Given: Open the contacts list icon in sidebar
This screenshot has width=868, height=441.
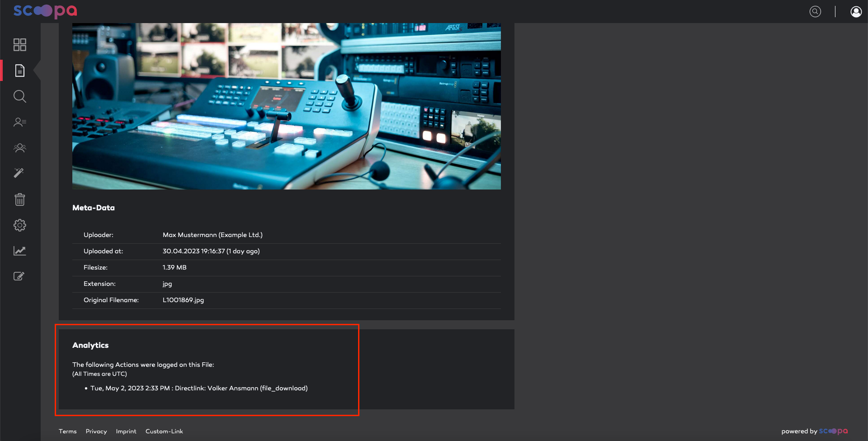Looking at the screenshot, I should pos(20,122).
